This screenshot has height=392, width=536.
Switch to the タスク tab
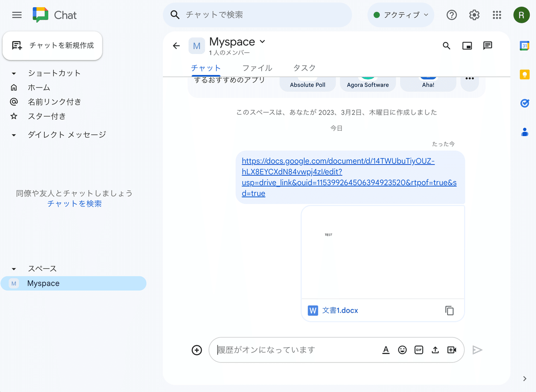[x=304, y=68]
